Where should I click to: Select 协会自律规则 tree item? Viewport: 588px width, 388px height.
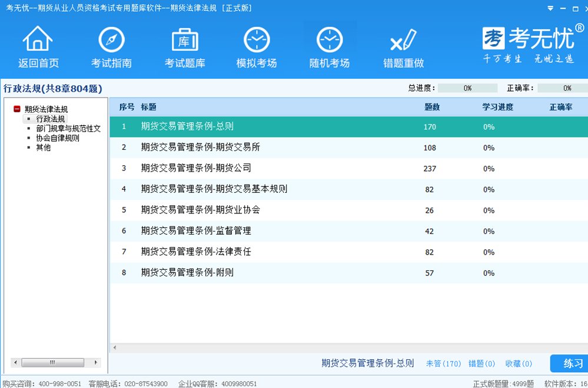57,138
